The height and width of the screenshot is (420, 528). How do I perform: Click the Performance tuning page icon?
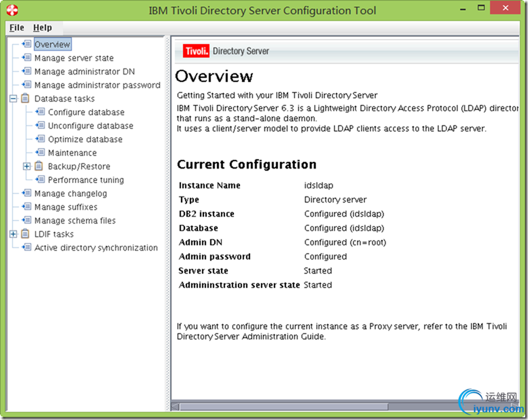pos(40,180)
